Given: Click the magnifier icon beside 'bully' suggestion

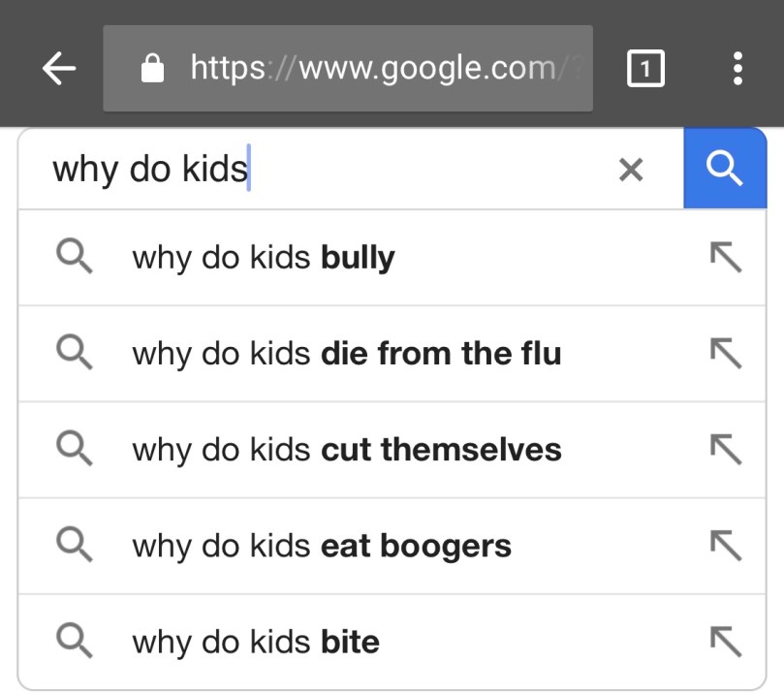Looking at the screenshot, I should tap(74, 258).
